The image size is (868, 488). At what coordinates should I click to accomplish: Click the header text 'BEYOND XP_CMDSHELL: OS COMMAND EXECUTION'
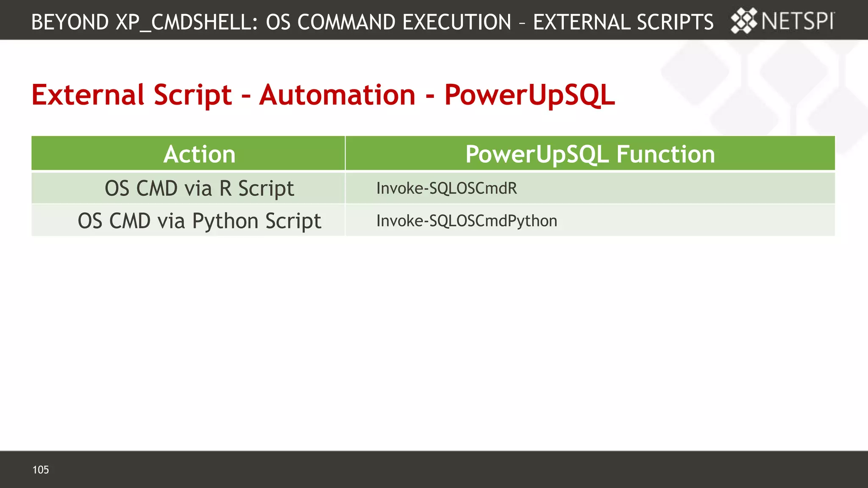point(271,22)
